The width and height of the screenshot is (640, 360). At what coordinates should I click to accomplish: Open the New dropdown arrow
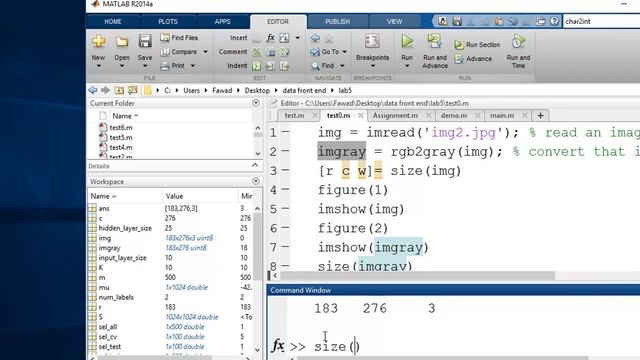pos(98,66)
